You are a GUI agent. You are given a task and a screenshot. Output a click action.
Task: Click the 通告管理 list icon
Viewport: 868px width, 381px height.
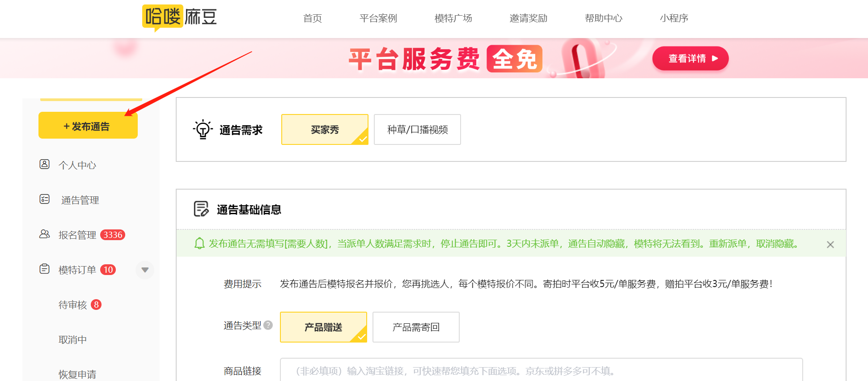coord(45,199)
